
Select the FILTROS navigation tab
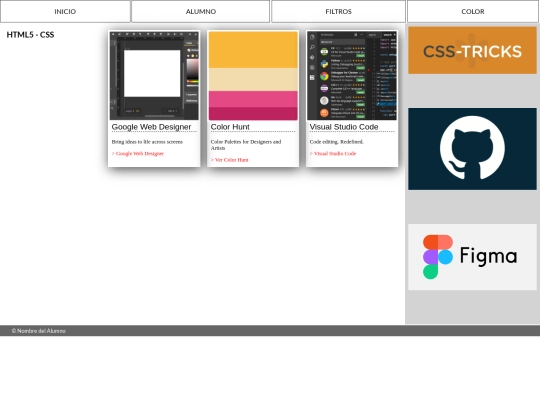[x=338, y=11]
